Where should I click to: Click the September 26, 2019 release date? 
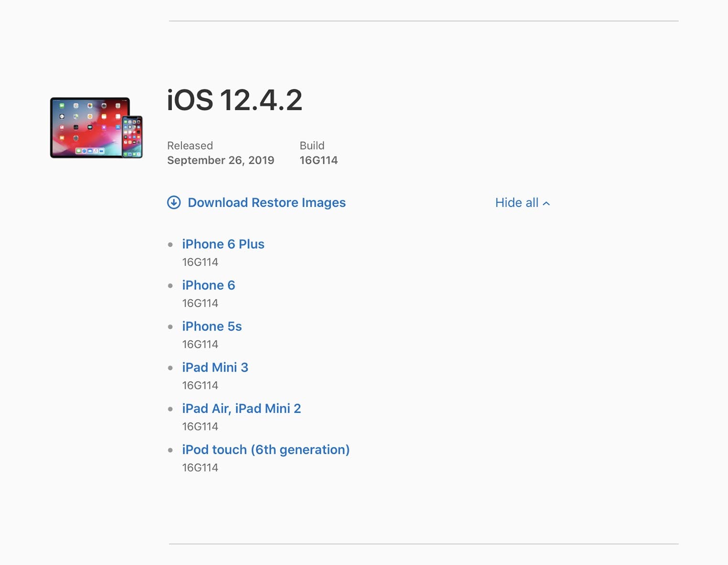click(x=220, y=160)
